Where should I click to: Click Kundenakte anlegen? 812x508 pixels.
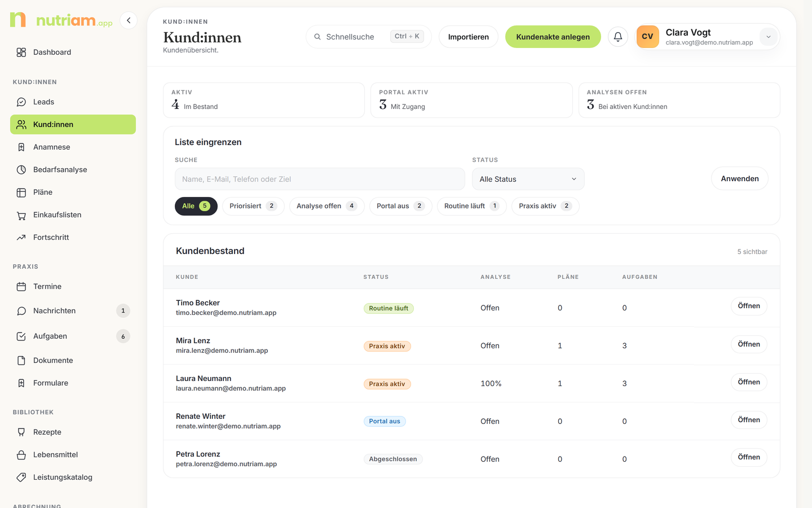[x=553, y=37]
